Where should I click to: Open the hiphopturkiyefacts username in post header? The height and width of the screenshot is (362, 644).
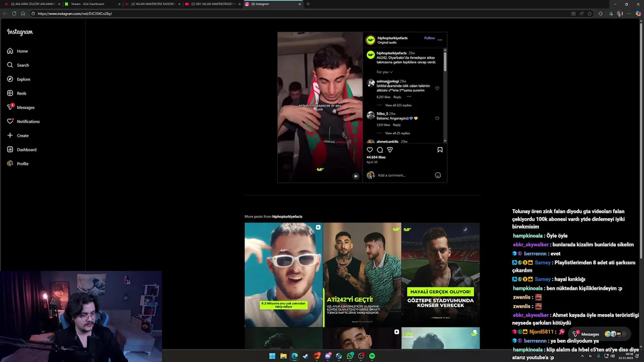pos(392,38)
